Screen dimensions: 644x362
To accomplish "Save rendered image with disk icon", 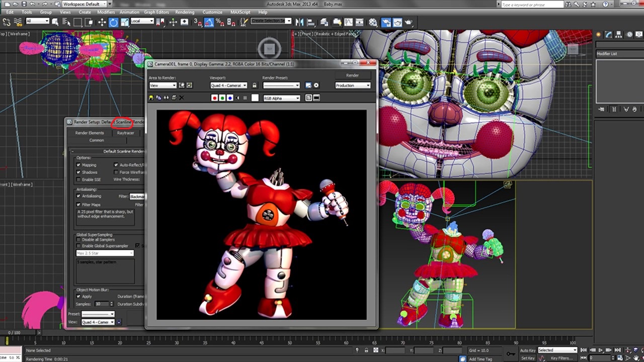I will [x=151, y=98].
